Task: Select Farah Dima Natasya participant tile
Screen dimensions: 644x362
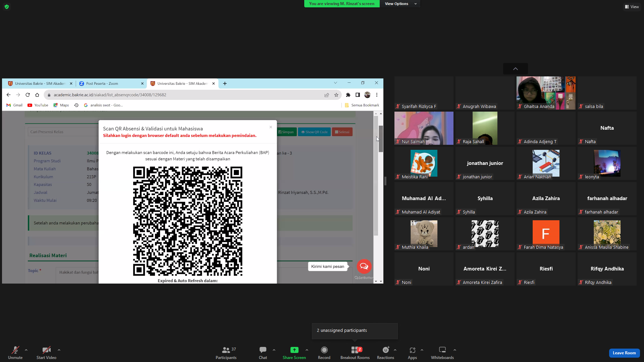Action: [x=546, y=234]
